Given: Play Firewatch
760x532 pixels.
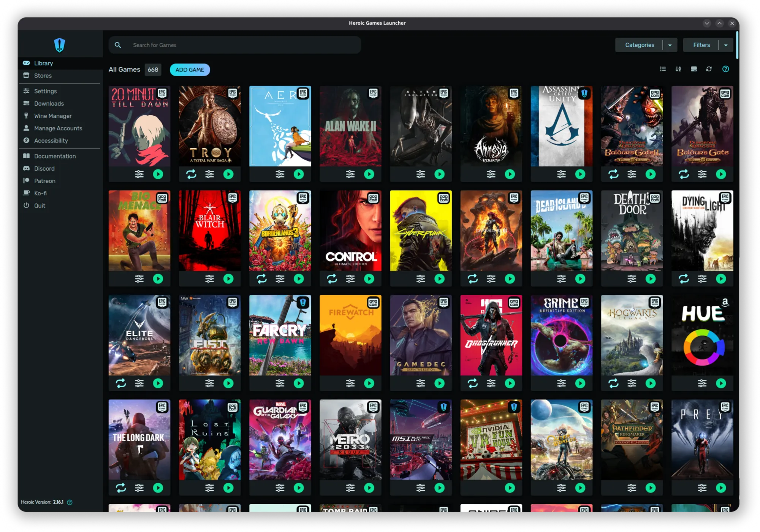Looking at the screenshot, I should point(369,383).
